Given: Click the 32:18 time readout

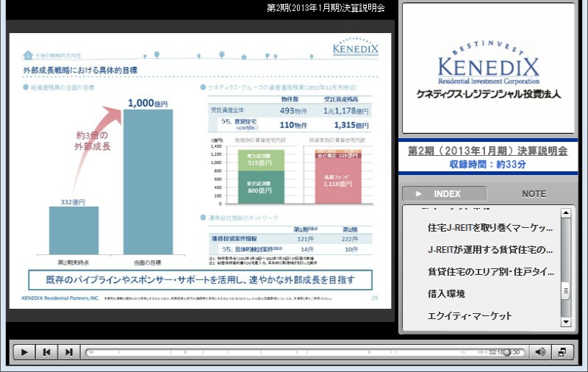Looking at the screenshot, I should click(x=496, y=352).
